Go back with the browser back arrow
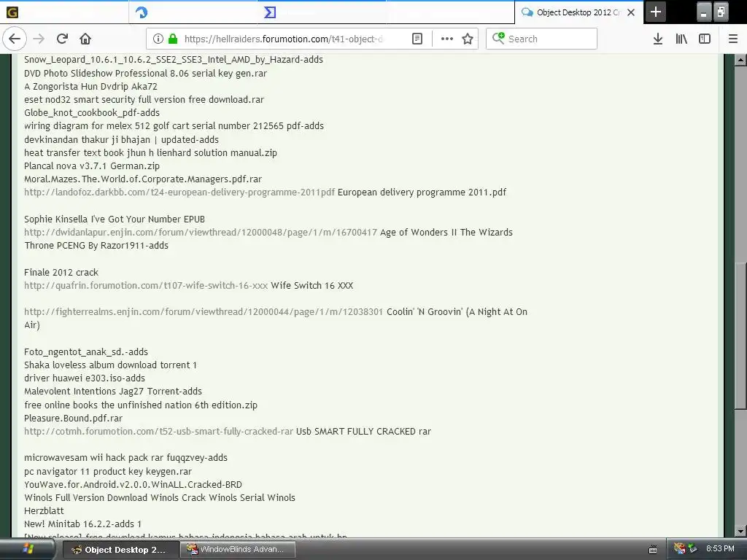 pyautogui.click(x=15, y=39)
